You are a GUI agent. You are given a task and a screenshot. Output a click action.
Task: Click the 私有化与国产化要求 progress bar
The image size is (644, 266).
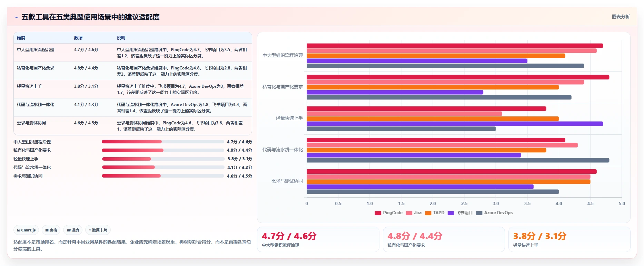pos(163,150)
